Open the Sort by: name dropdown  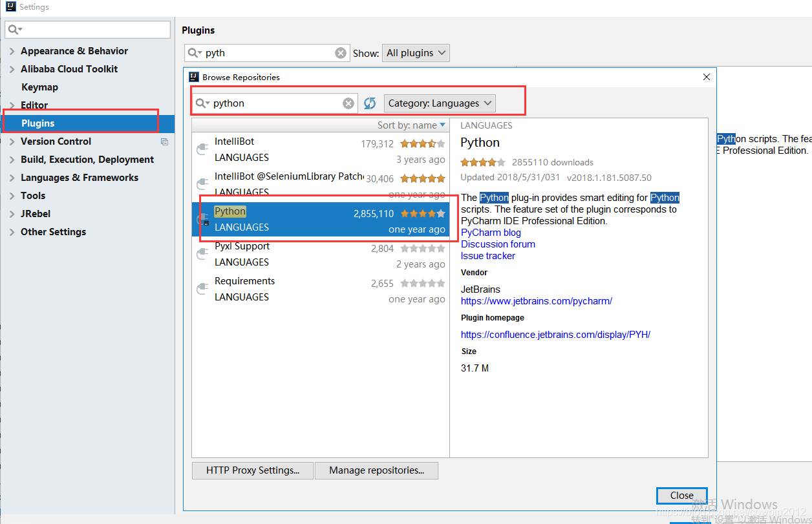tap(412, 125)
